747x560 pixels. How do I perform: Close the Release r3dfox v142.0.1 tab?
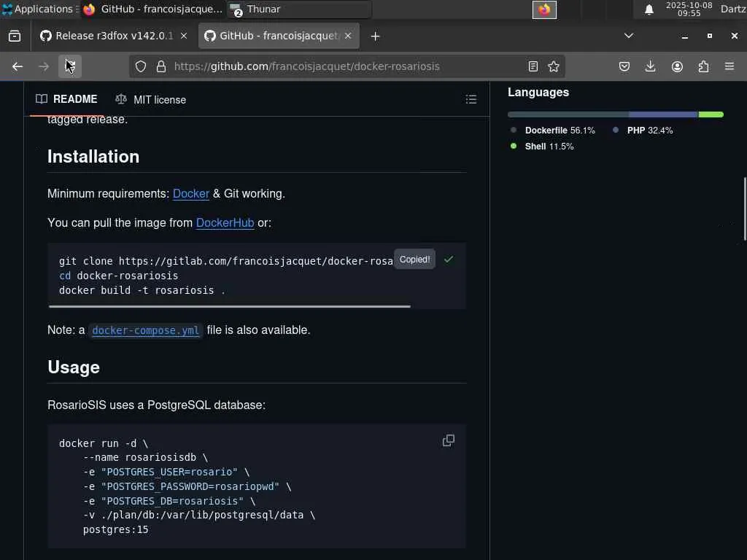(184, 36)
